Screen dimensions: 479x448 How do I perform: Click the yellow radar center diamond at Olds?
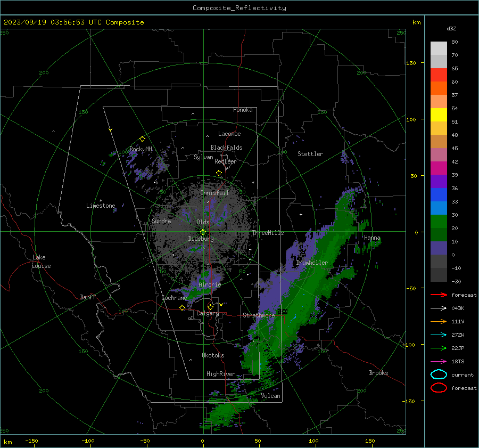point(203,232)
